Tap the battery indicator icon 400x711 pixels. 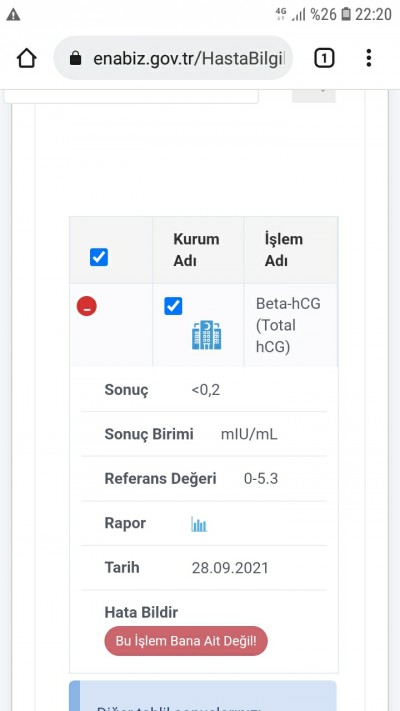point(346,14)
